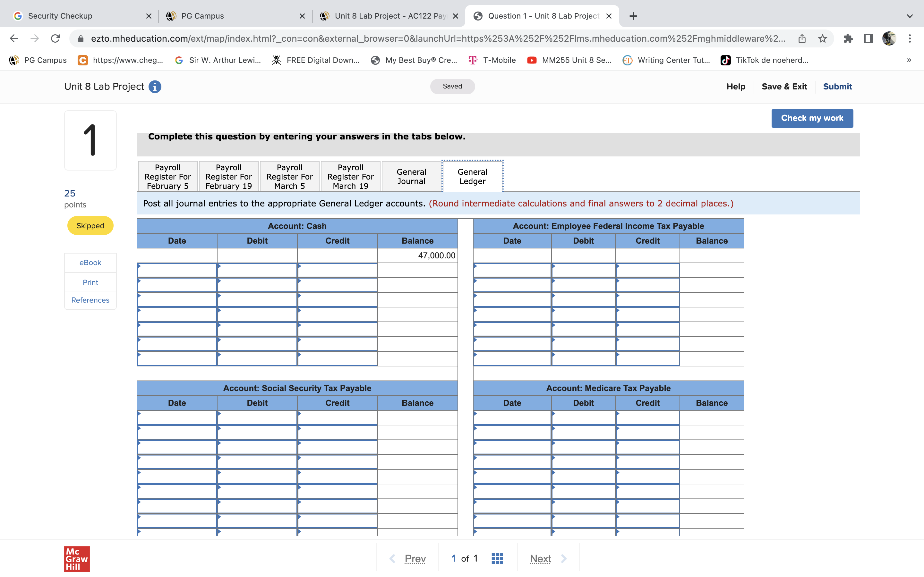Open Payroll Register For February 5 tab

167,176
